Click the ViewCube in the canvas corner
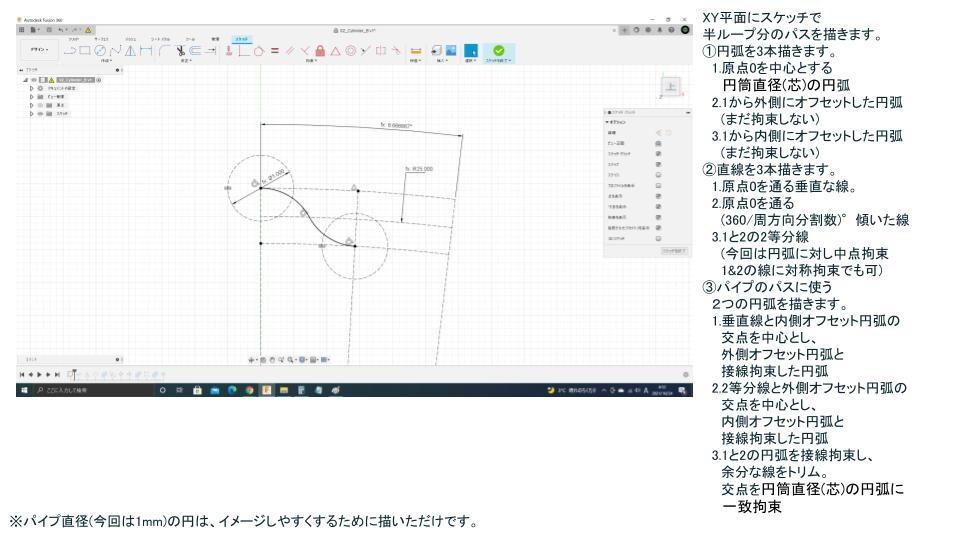This screenshot has height=540, width=960. [669, 87]
